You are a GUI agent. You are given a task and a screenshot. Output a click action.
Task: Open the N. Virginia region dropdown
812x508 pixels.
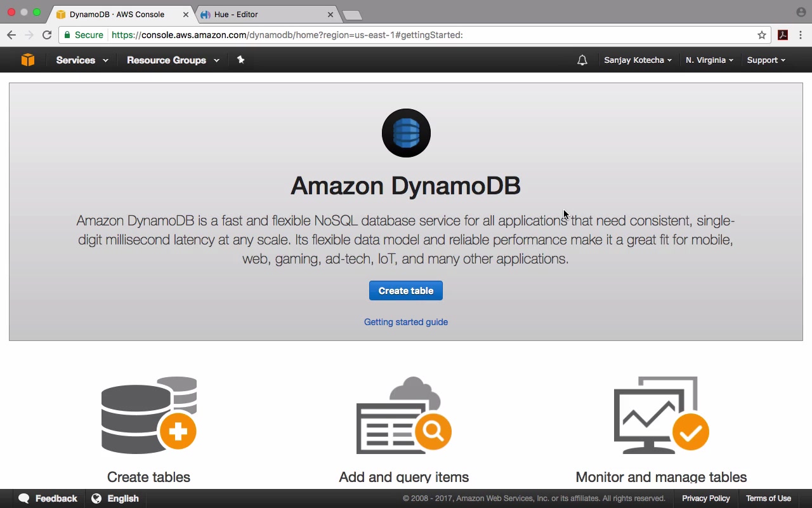coord(709,60)
